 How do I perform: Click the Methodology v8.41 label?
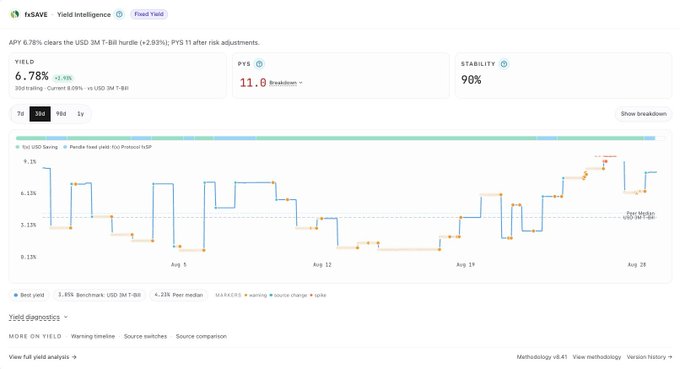(x=542, y=357)
